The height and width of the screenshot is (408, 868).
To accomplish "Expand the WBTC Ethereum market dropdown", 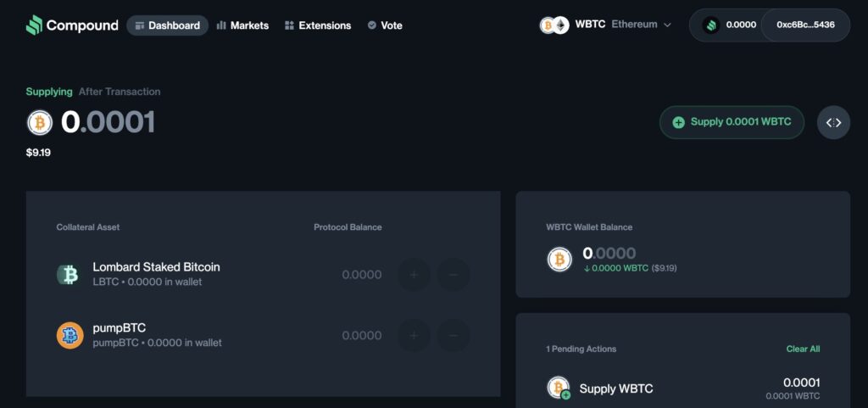I will click(x=605, y=25).
